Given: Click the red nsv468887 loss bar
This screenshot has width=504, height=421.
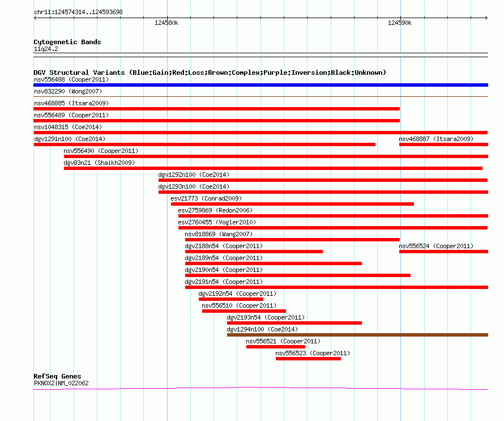Looking at the screenshot, I should (443, 144).
